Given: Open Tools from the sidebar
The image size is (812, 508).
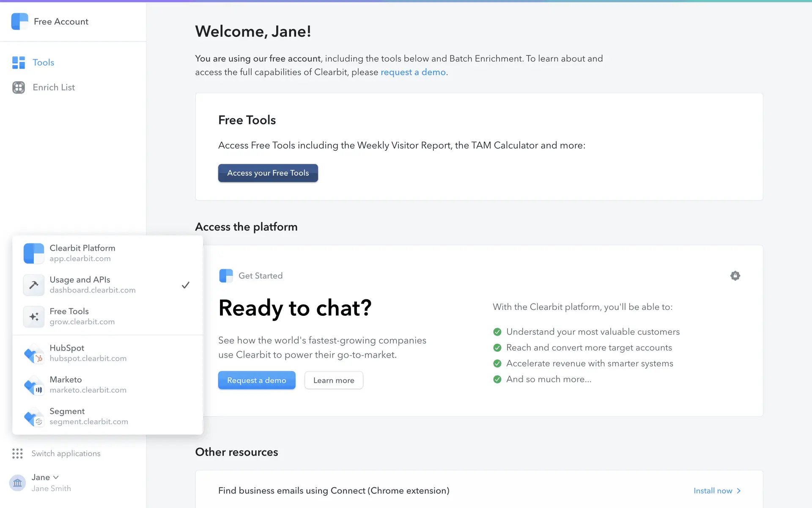Looking at the screenshot, I should pyautogui.click(x=43, y=63).
